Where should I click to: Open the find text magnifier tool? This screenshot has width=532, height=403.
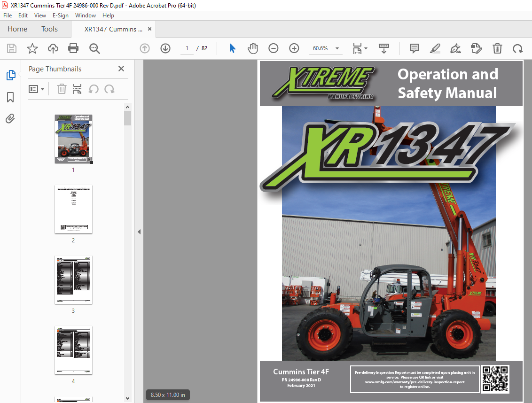94,48
